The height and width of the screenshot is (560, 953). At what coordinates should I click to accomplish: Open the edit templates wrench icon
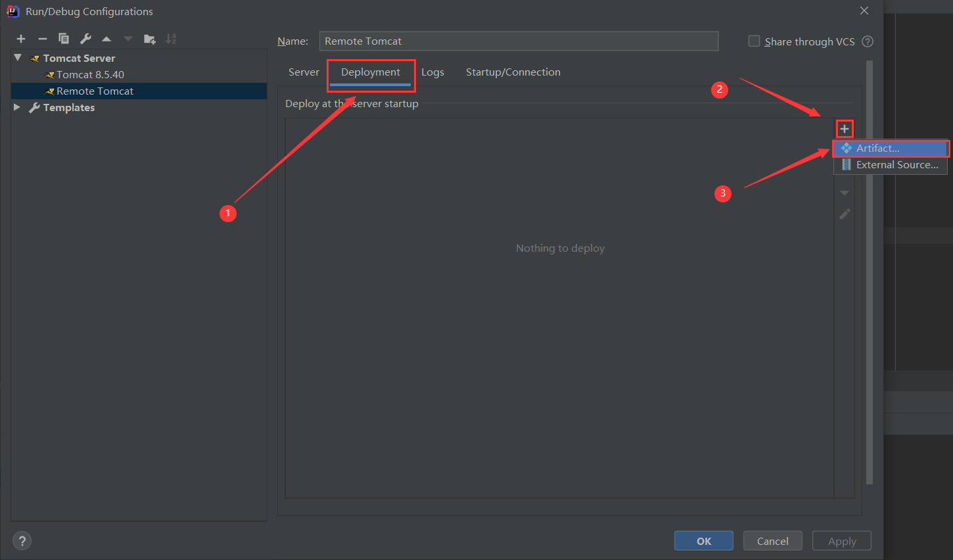85,39
